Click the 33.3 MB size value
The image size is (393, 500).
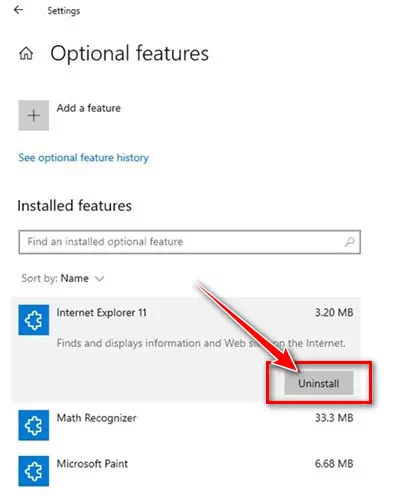[334, 418]
